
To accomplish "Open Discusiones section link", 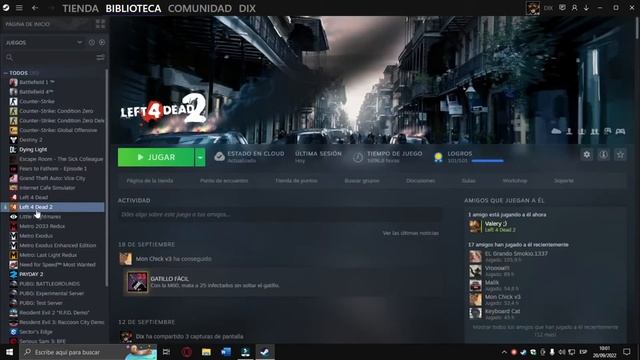I will coord(420,180).
